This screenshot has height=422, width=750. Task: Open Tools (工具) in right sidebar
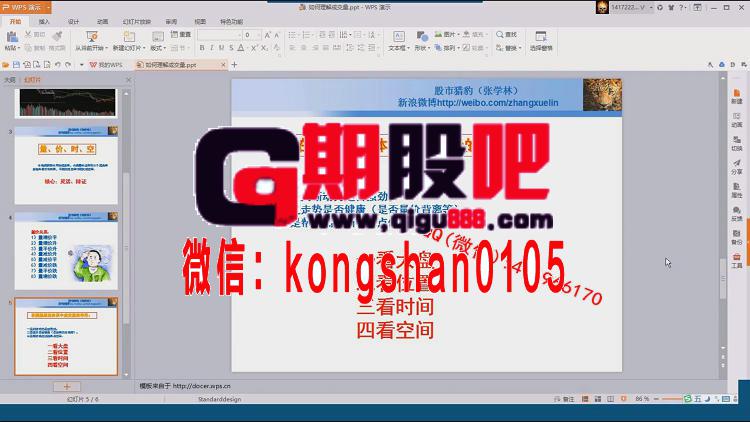point(737,260)
